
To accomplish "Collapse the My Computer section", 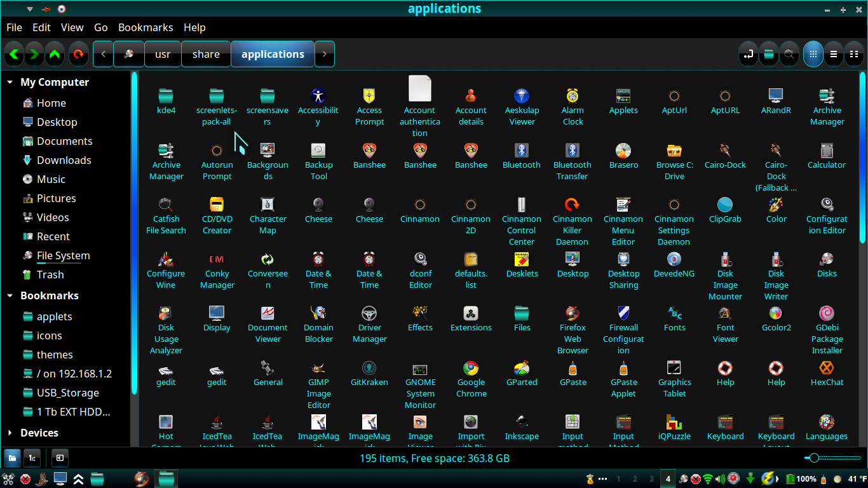I will click(10, 82).
